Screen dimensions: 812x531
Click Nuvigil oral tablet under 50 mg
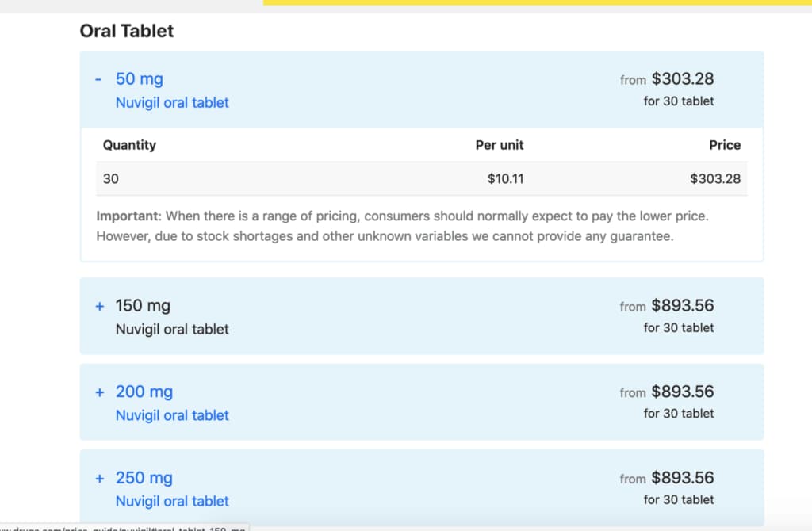[x=172, y=102]
